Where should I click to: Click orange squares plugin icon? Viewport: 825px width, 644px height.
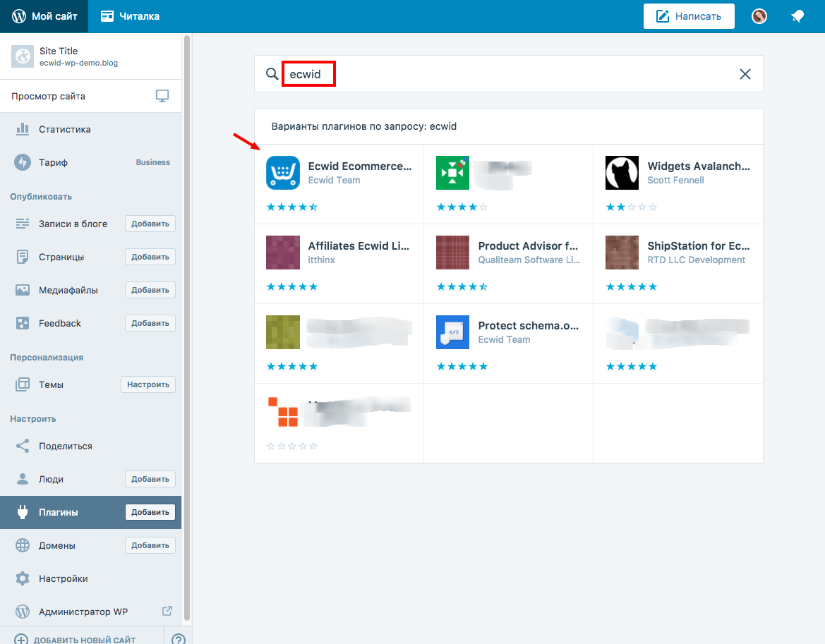(x=283, y=412)
